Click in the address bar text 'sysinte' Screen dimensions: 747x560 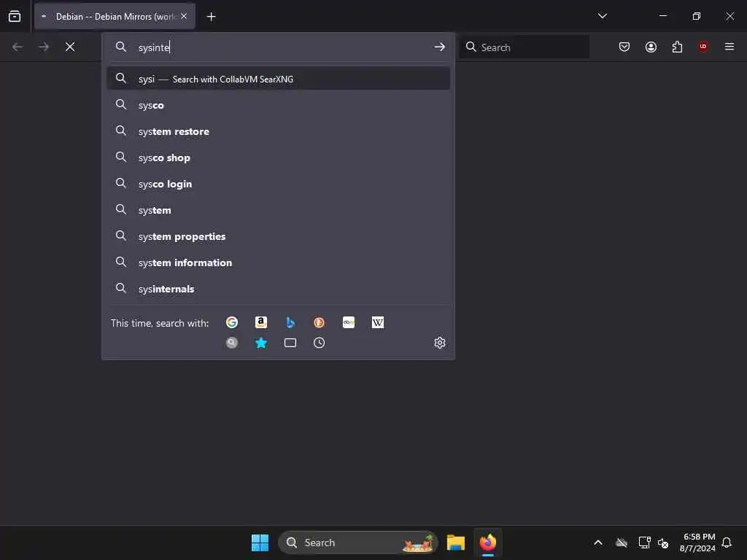[x=154, y=47]
